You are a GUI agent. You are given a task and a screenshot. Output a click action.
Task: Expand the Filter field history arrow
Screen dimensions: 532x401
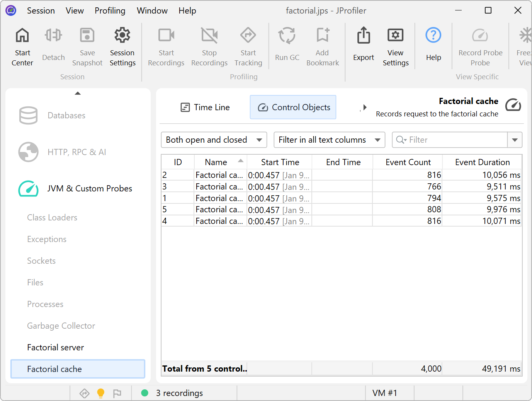point(515,140)
